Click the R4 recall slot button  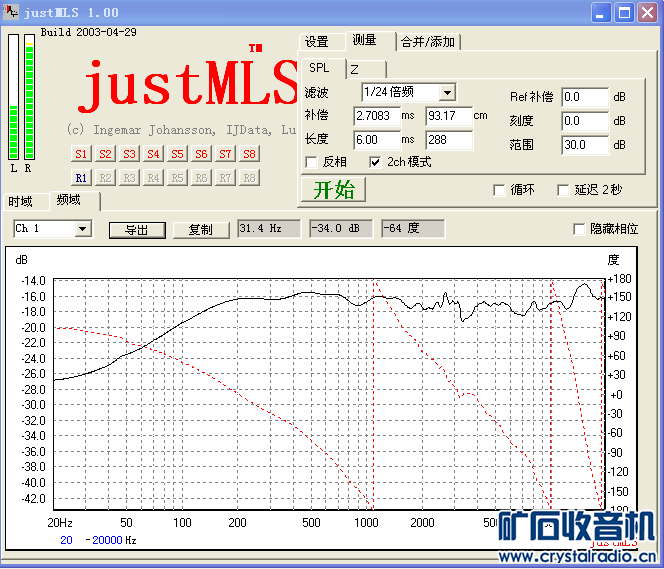pos(153,178)
